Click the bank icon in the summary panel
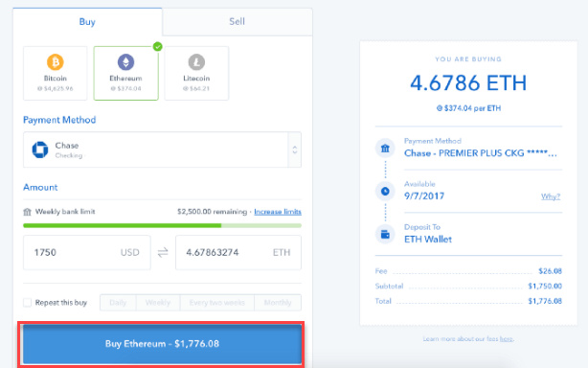 [x=385, y=149]
